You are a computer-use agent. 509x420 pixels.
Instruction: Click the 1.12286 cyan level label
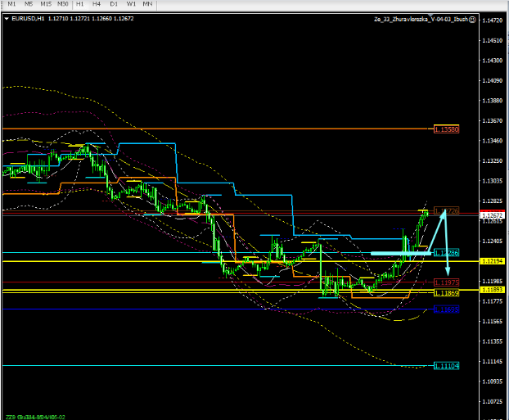pos(446,253)
